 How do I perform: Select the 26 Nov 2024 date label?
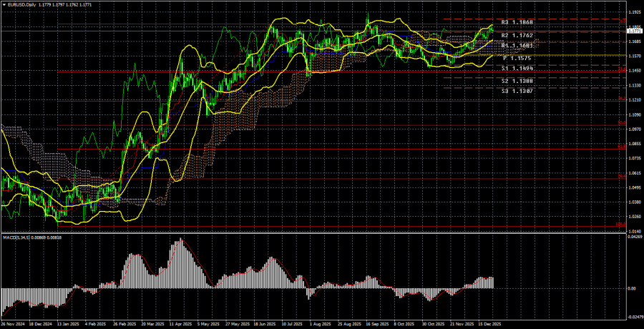coord(14,325)
